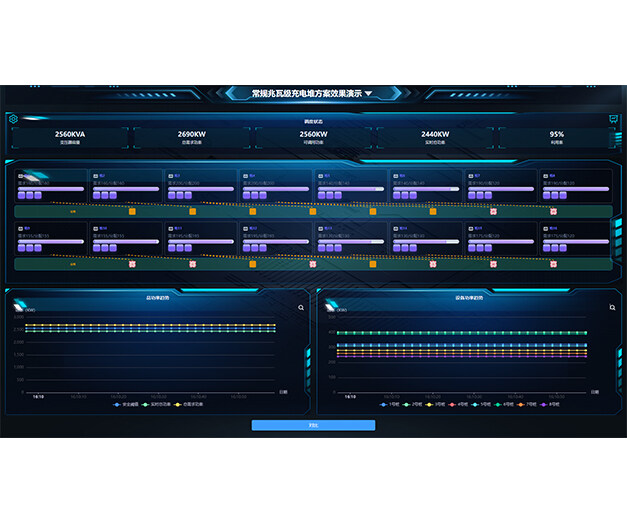This screenshot has width=627, height=522.
Task: Select the 2560KVA transformer capacity card
Action: click(70, 138)
